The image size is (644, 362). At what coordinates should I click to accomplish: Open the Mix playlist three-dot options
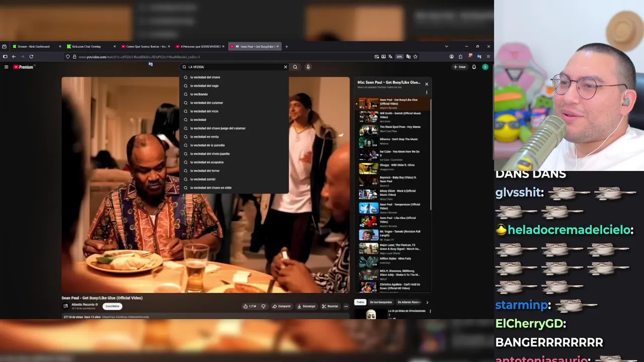point(427,93)
